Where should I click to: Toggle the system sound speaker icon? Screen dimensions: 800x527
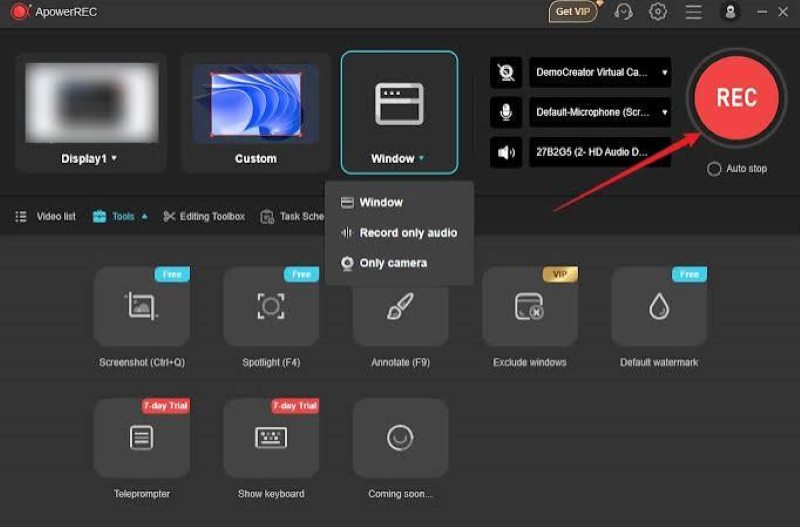click(x=506, y=152)
